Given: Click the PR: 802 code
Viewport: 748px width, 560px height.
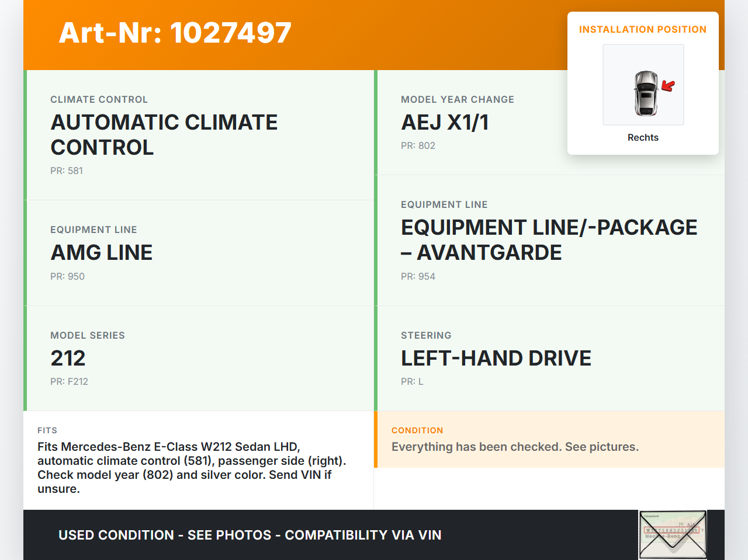Looking at the screenshot, I should click(418, 145).
